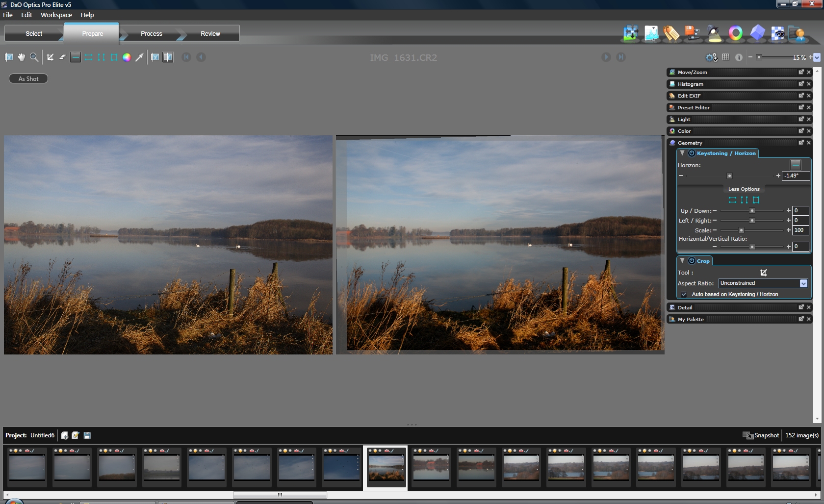Click the Horizon slider handle
824x504 pixels.
click(729, 176)
